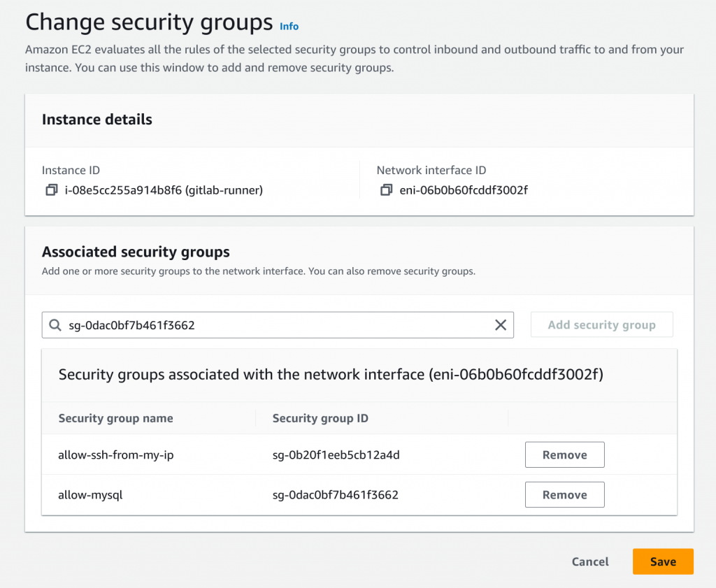The image size is (716, 588).
Task: Open the Info link beside the page title
Action: (x=289, y=27)
